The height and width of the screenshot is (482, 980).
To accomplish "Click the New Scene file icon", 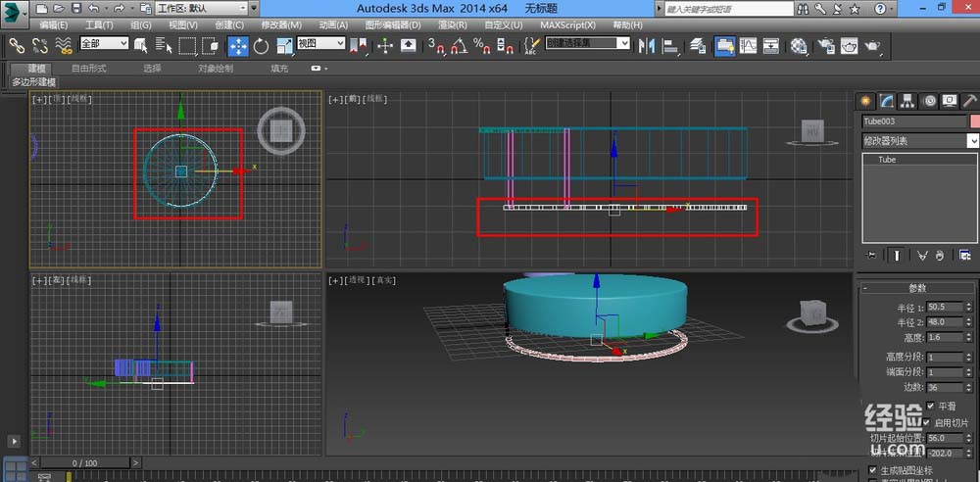I will tap(40, 9).
